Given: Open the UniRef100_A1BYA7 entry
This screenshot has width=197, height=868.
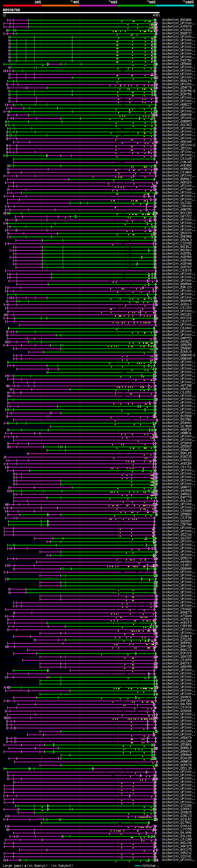Looking at the screenshot, I should (x=177, y=267).
